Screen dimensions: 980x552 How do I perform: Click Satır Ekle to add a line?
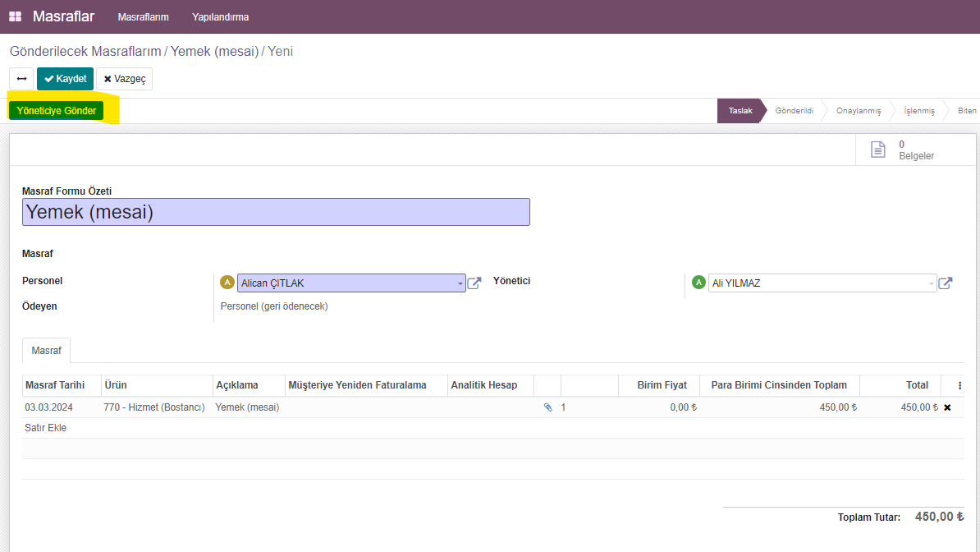tap(46, 428)
